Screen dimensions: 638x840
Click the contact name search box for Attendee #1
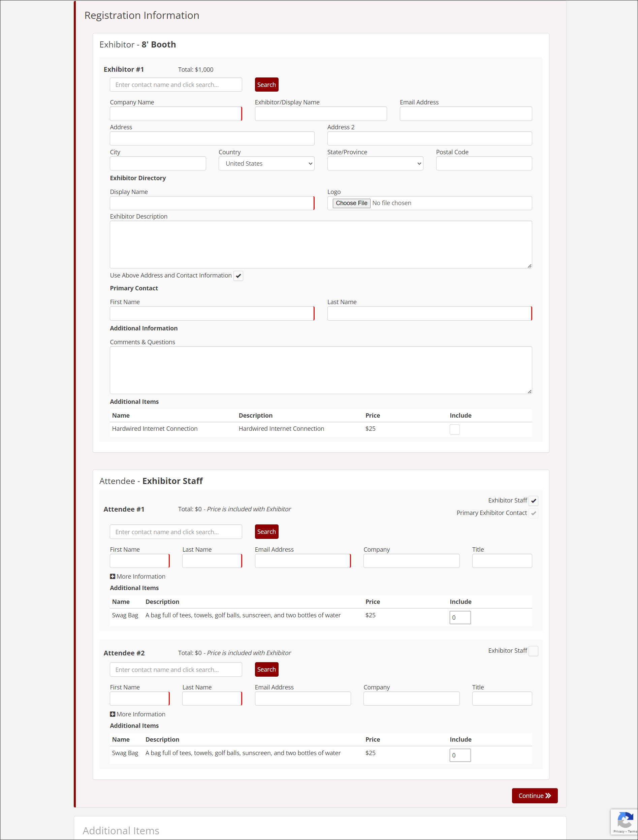(x=176, y=531)
